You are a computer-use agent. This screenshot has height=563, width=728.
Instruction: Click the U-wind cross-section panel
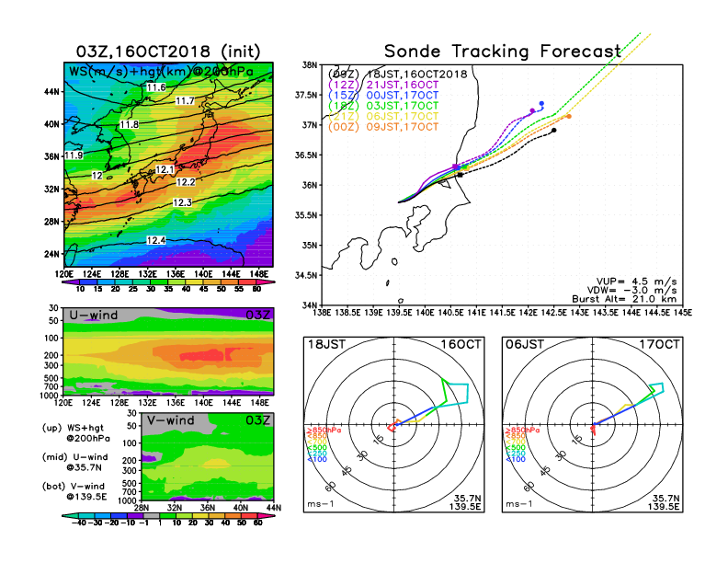tap(168, 351)
